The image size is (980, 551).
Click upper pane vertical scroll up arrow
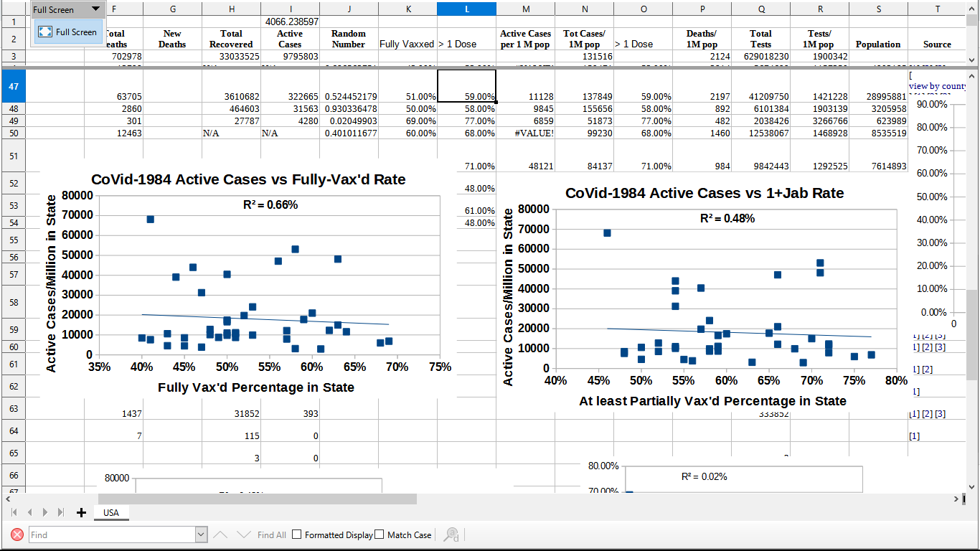pos(972,8)
